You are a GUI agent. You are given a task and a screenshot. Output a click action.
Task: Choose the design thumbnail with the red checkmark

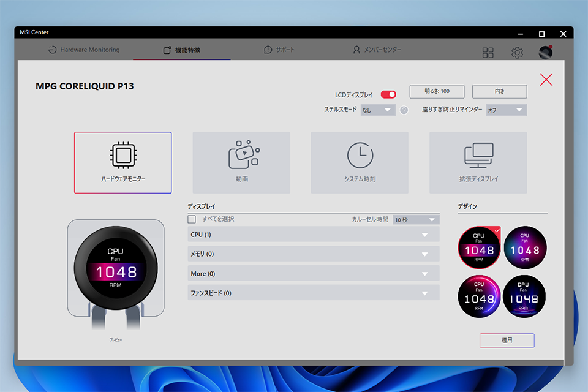pyautogui.click(x=479, y=247)
